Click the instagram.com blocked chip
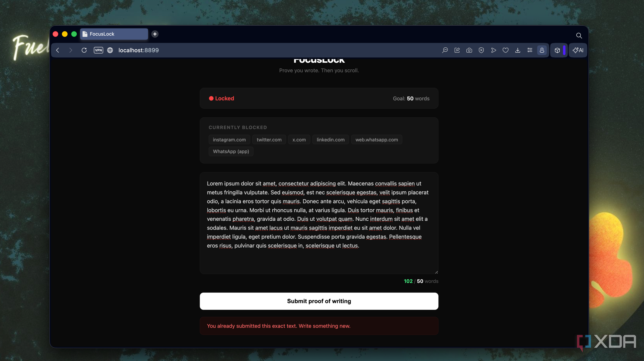Viewport: 644px width, 361px height. 229,140
